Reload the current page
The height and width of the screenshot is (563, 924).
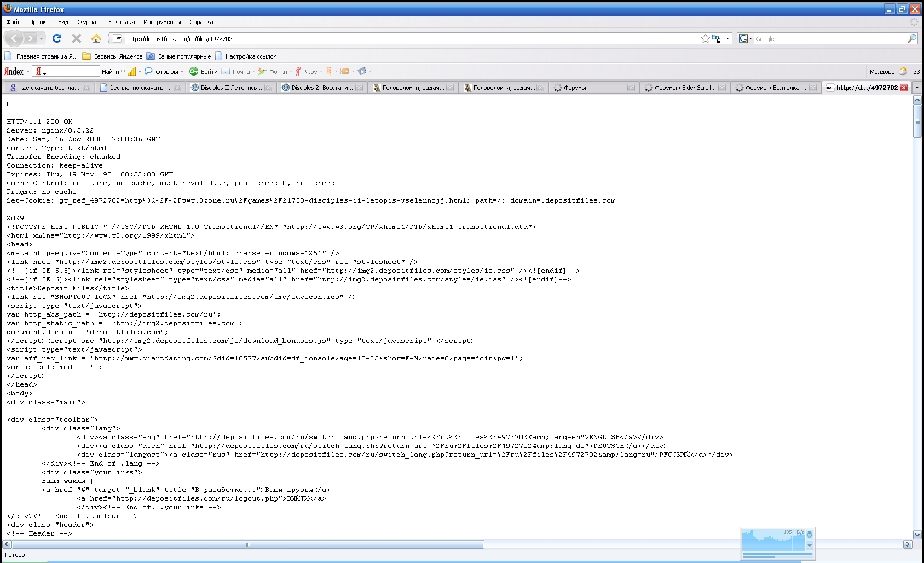(x=57, y=38)
